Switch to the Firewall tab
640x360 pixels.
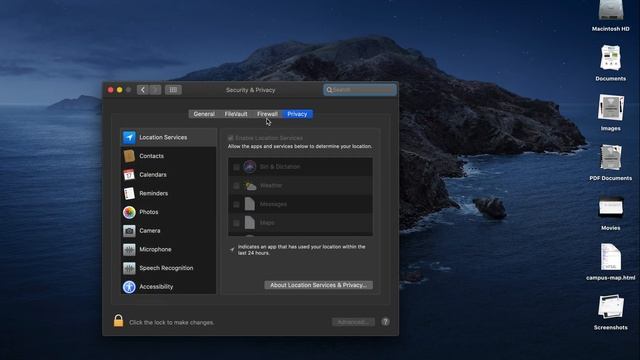click(x=267, y=114)
